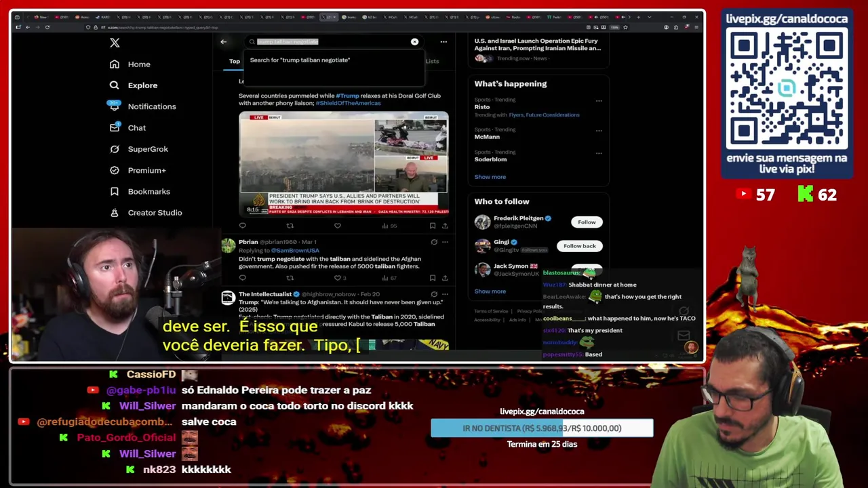Open the search options three-dot menu
The height and width of the screenshot is (488, 868).
pyautogui.click(x=443, y=41)
